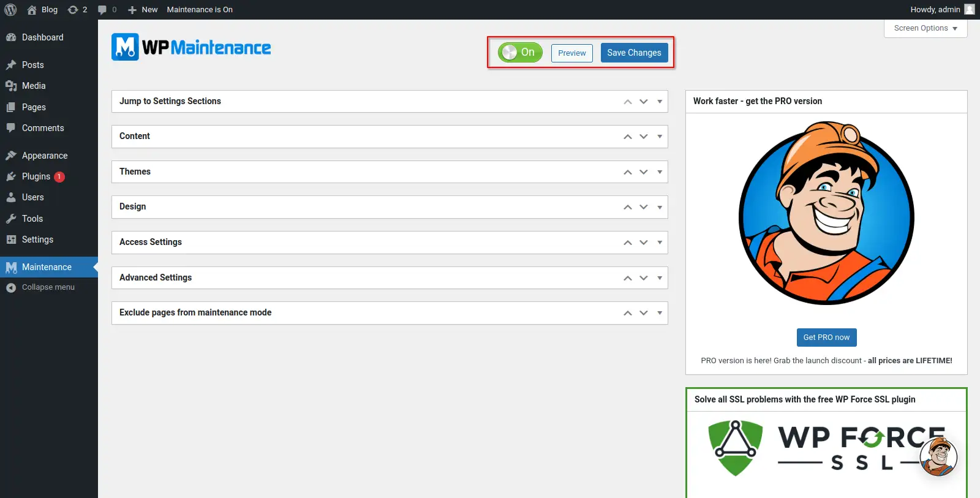Open the comments bubble in admin bar

pyautogui.click(x=107, y=10)
